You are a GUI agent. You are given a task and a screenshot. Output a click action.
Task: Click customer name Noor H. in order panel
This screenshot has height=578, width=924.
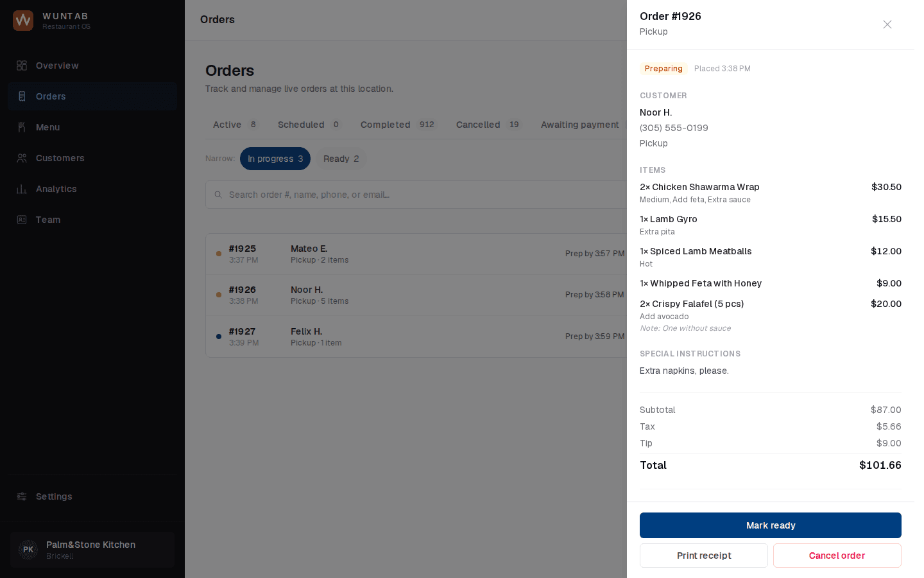pos(656,112)
